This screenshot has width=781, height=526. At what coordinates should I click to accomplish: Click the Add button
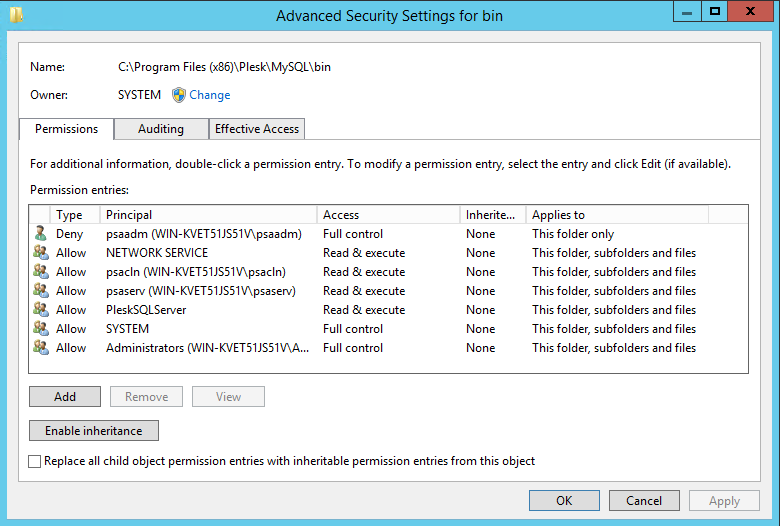click(65, 396)
